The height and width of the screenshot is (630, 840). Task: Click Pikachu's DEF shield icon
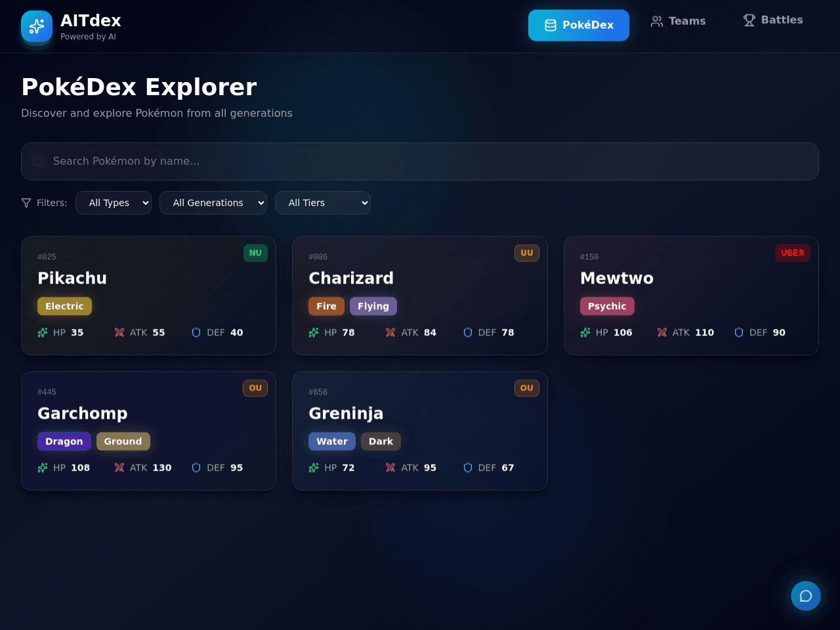(x=196, y=333)
